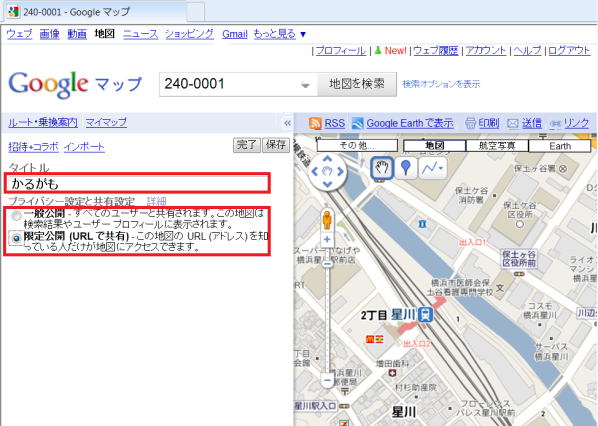Viewport: 598px width, 426px height.
Task: Click in the map title field かるがも
Action: tap(138, 183)
